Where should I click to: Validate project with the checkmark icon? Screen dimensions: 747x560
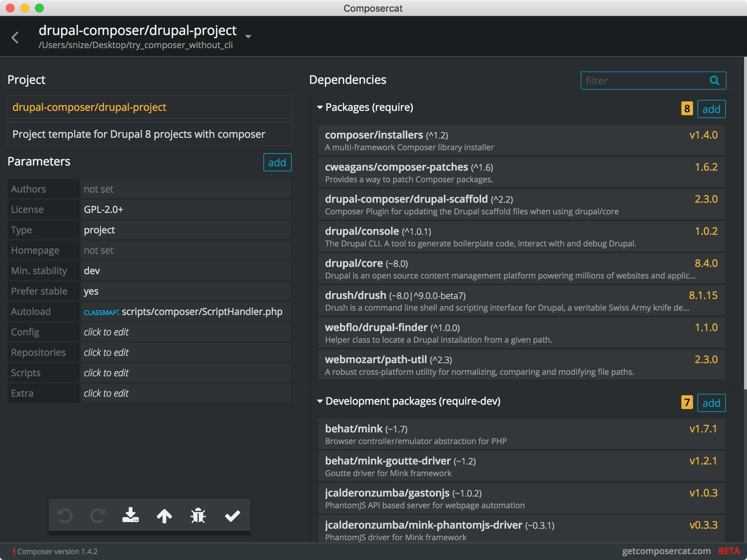(232, 516)
